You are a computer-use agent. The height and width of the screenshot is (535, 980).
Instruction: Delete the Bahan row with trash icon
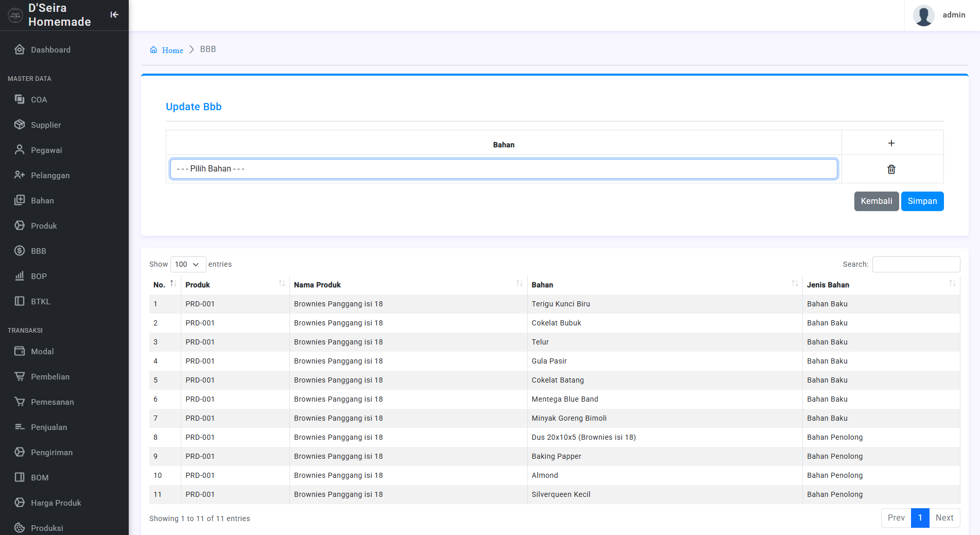coord(891,169)
